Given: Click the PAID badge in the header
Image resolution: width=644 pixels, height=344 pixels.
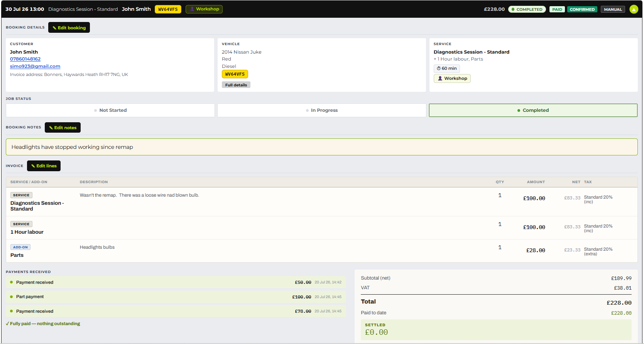Looking at the screenshot, I should point(557,9).
